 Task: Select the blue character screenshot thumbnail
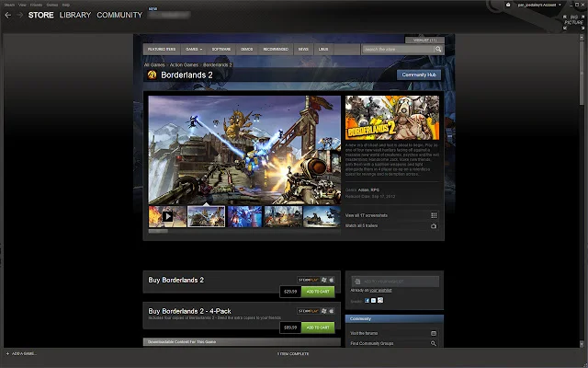pyautogui.click(x=245, y=216)
